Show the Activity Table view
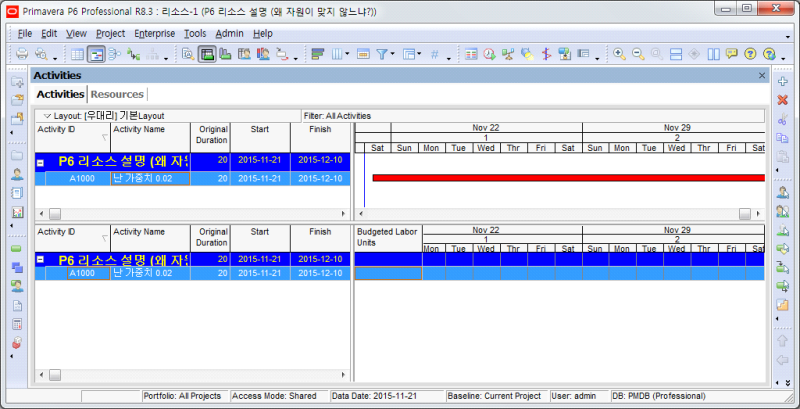The image size is (800, 409). [77, 54]
